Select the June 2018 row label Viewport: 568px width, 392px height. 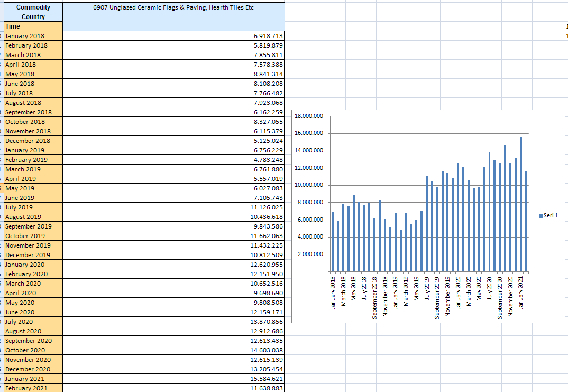click(x=33, y=84)
